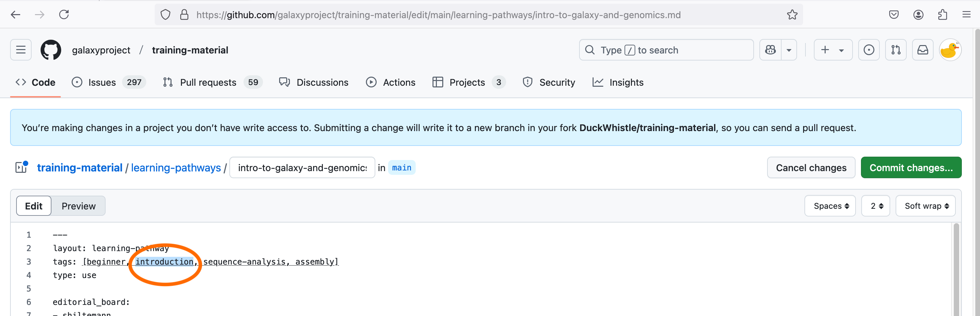
Task: Go to GitHub homepage via logo
Action: pyautogui.click(x=51, y=50)
